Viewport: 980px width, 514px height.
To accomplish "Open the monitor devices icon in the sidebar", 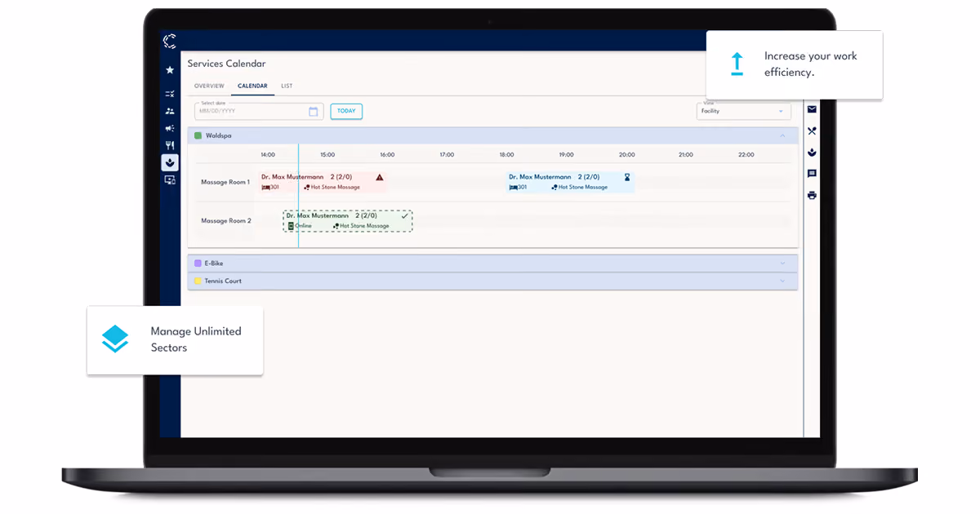I will tap(170, 179).
